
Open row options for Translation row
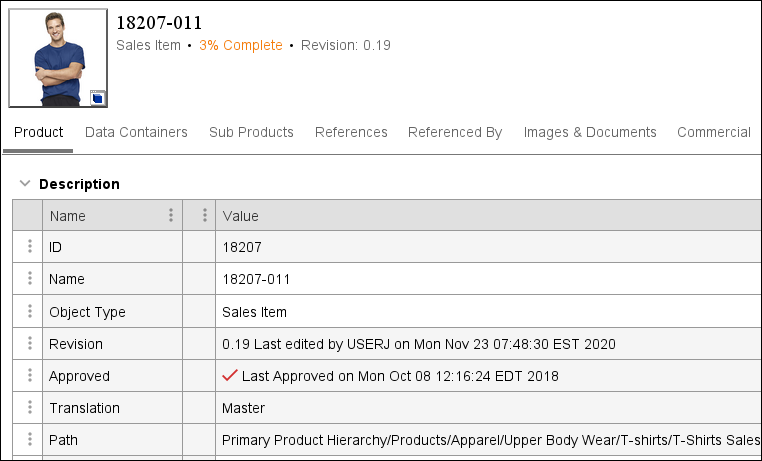point(28,408)
